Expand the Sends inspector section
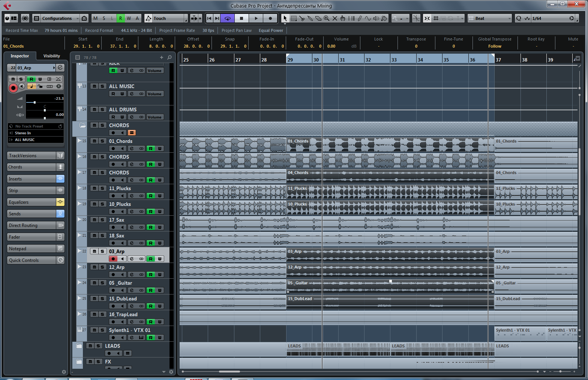The image size is (588, 380). pos(36,214)
